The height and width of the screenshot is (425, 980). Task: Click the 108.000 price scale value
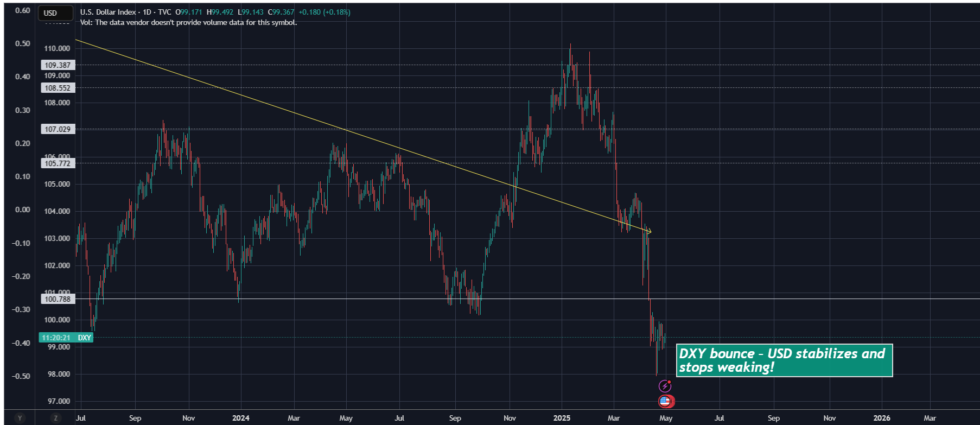point(58,103)
